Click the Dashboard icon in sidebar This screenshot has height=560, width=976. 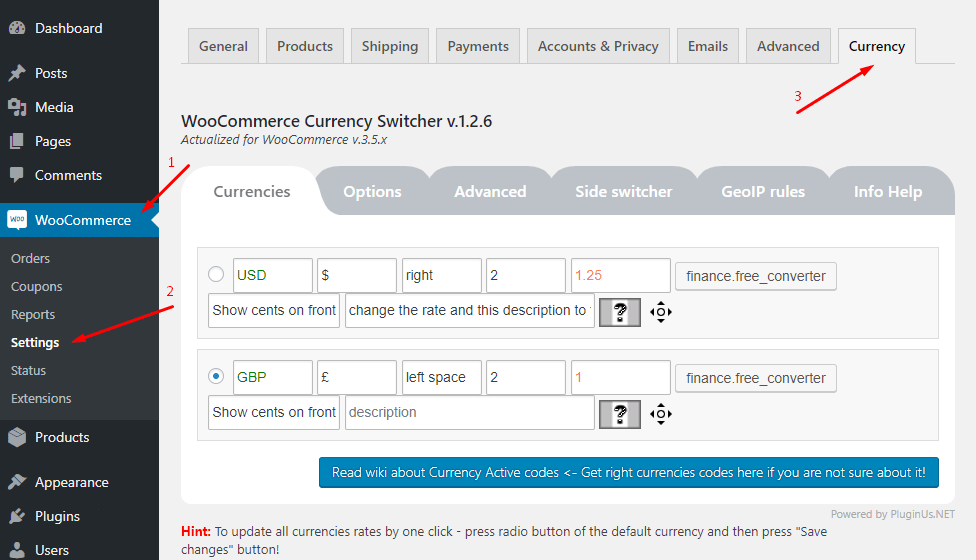click(x=17, y=28)
